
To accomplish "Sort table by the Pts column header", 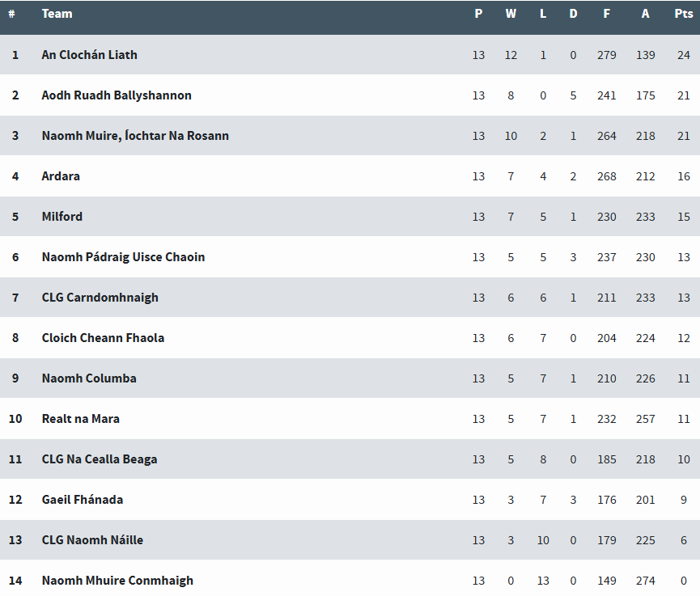I will click(x=684, y=14).
